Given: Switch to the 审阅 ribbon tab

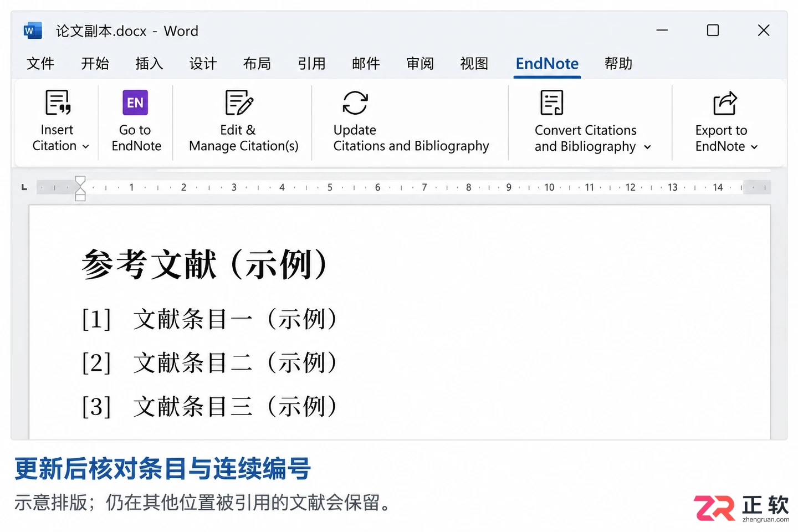Looking at the screenshot, I should [420, 64].
